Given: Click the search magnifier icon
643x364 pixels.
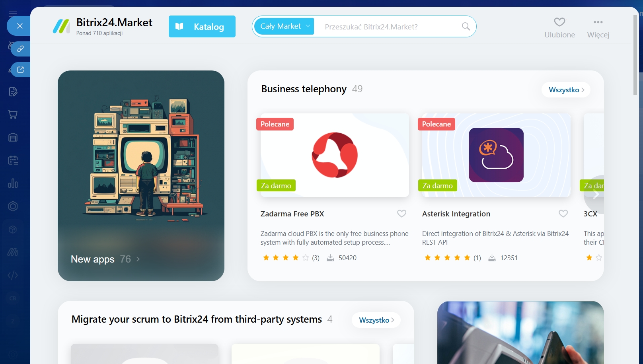Looking at the screenshot, I should tap(466, 27).
